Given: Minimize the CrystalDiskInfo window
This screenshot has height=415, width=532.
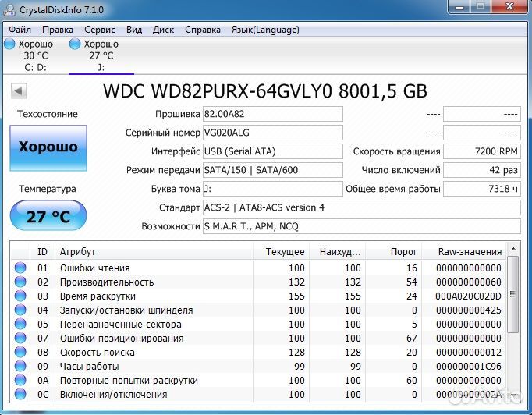Looking at the screenshot, I should [x=459, y=7].
